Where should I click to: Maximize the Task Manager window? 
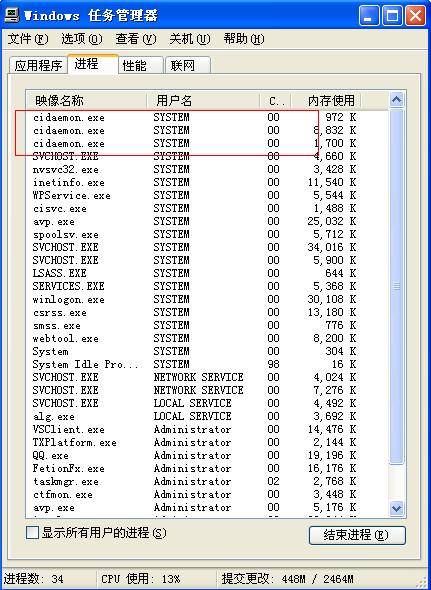392,15
